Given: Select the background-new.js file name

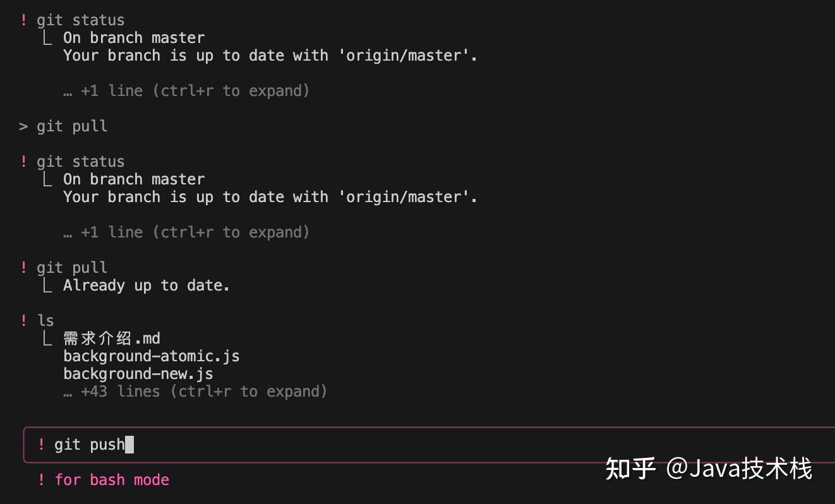Looking at the screenshot, I should pos(138,374).
